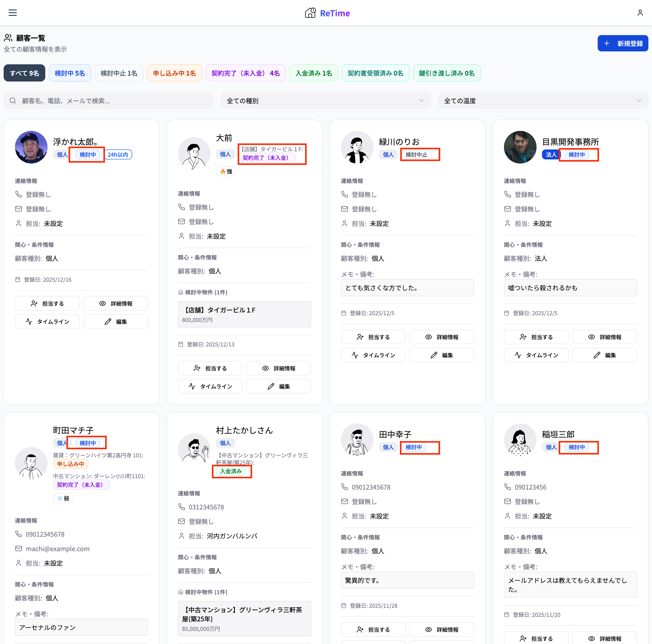Image resolution: width=652 pixels, height=644 pixels.
Task: Expand 全ての温度 dropdown
Action: 543,101
